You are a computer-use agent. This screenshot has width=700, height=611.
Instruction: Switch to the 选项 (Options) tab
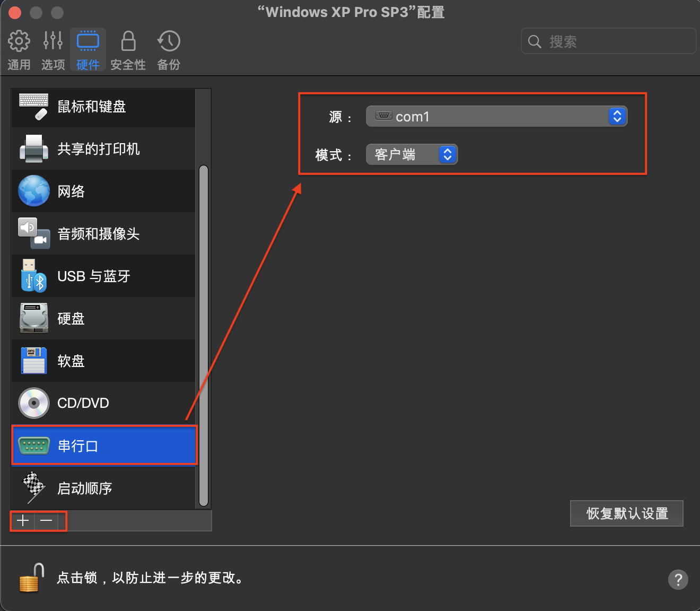(53, 50)
